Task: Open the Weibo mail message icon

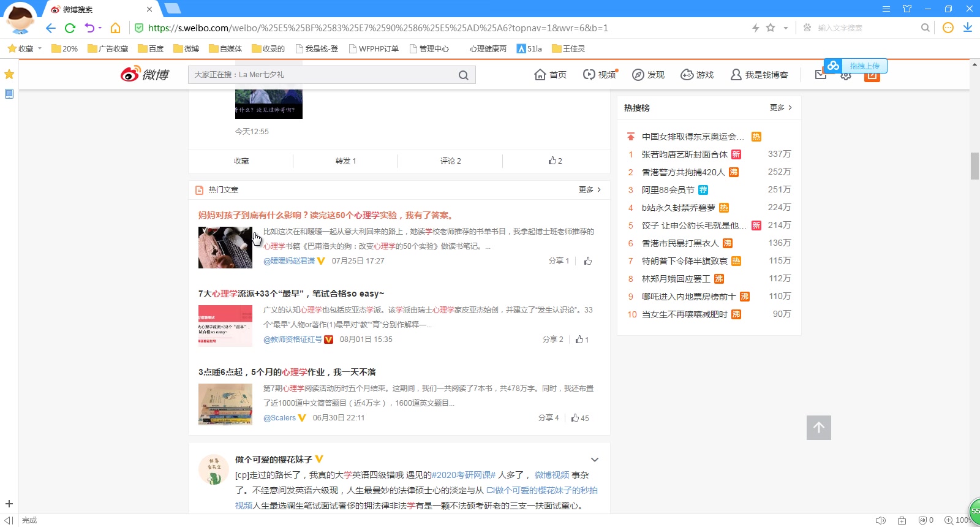Action: click(821, 75)
